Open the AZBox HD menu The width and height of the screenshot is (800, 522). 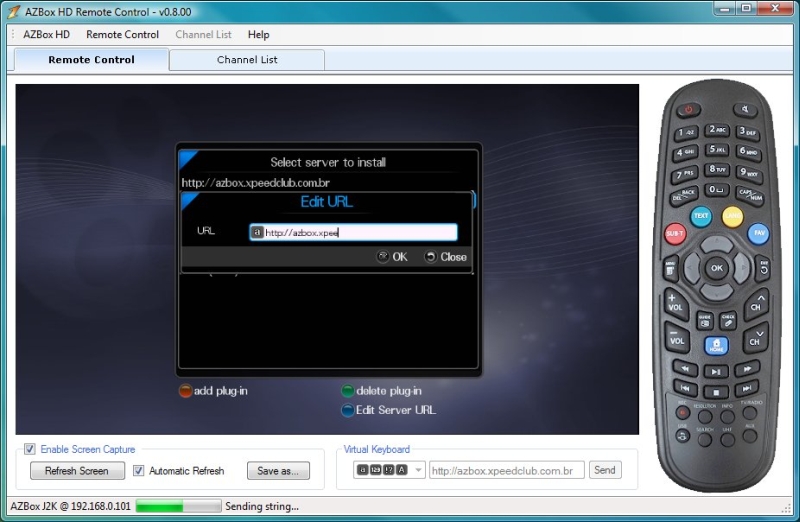pos(46,35)
